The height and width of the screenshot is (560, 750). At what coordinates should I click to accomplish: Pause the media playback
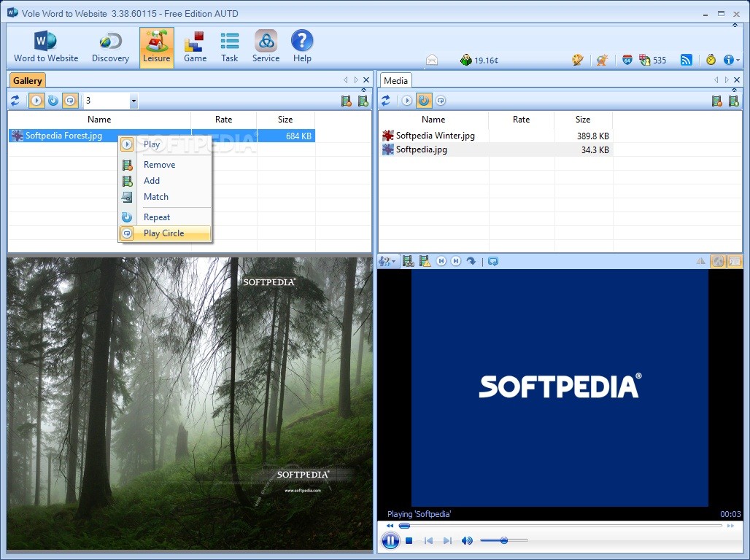tap(390, 541)
